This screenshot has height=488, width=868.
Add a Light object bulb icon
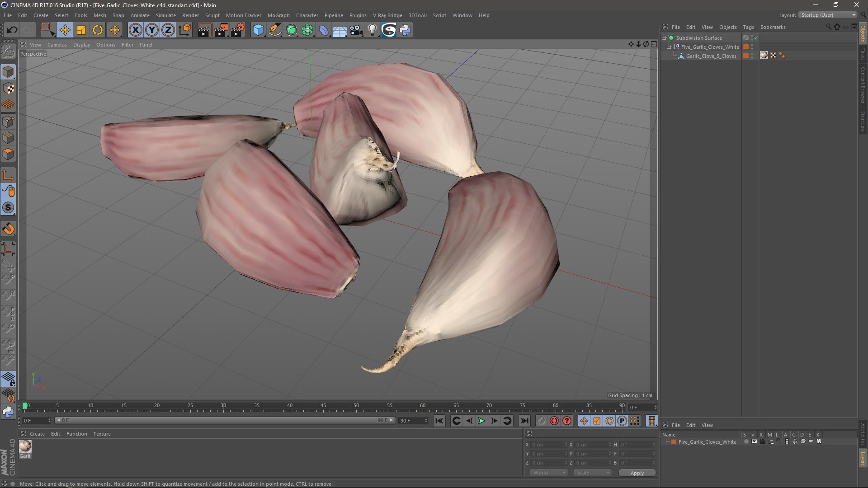tap(372, 30)
